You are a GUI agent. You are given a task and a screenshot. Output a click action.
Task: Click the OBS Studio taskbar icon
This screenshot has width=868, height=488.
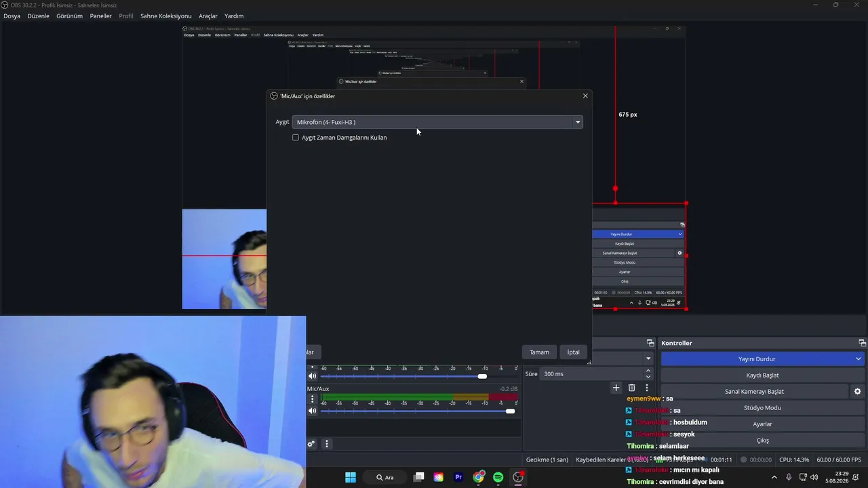pyautogui.click(x=518, y=477)
